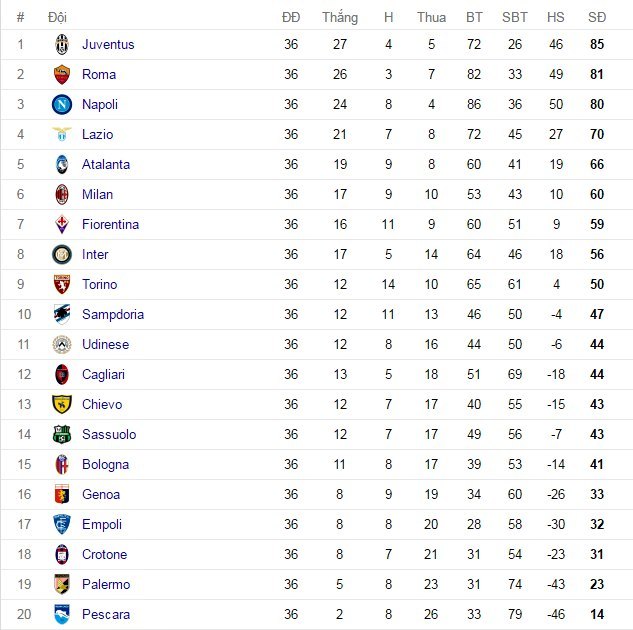Go to the Pescara team link

point(106,614)
